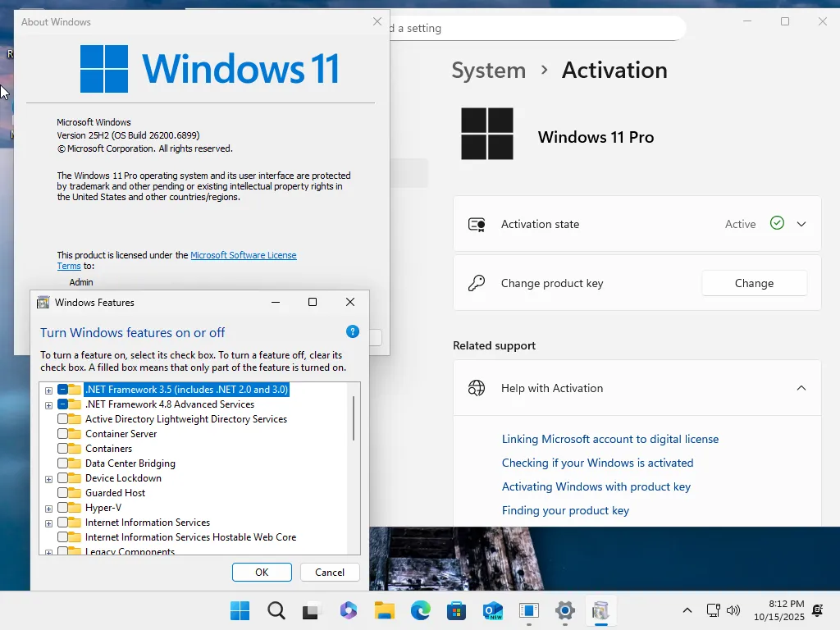Go to System breadcrumb in Settings
The image size is (840, 630).
click(x=489, y=71)
